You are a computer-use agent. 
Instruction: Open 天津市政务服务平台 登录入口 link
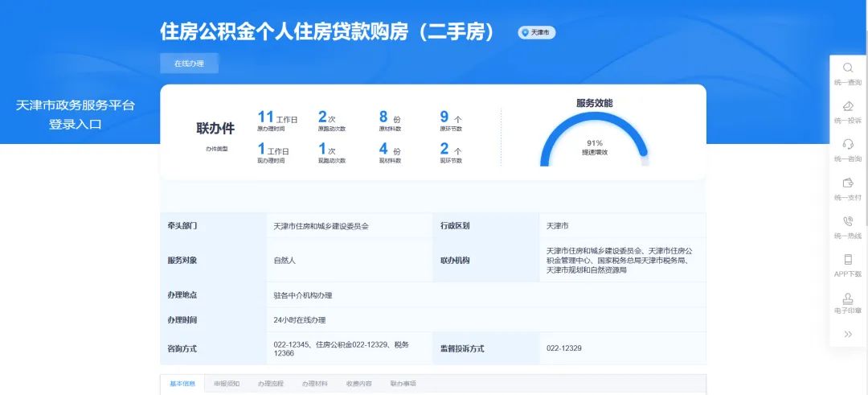[x=76, y=114]
